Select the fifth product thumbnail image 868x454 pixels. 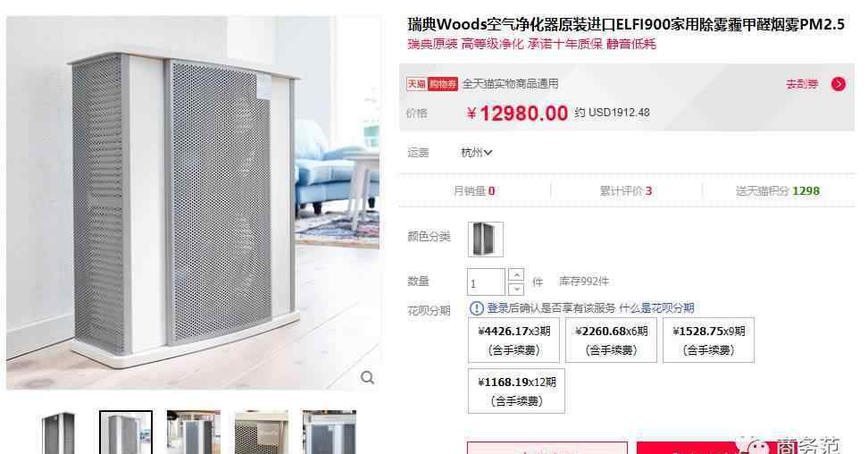point(330,433)
